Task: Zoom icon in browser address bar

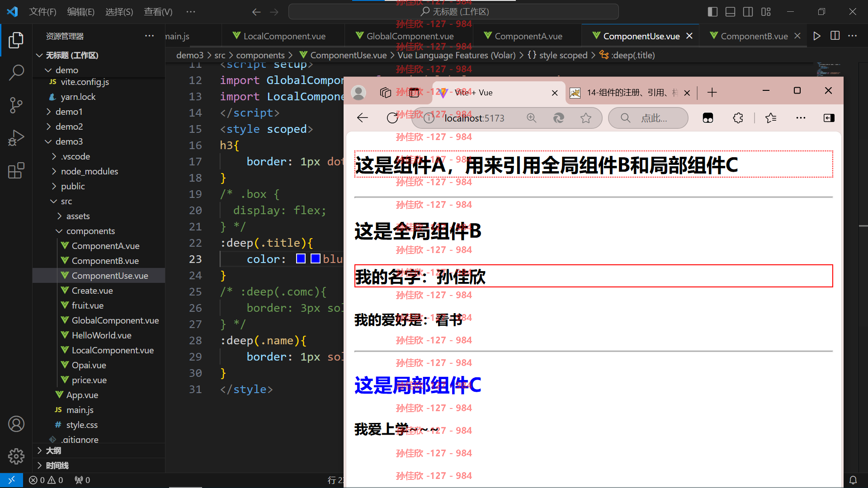Action: (532, 118)
